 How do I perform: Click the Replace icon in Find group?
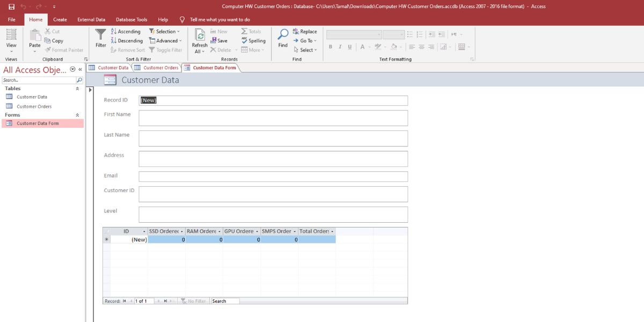(305, 32)
